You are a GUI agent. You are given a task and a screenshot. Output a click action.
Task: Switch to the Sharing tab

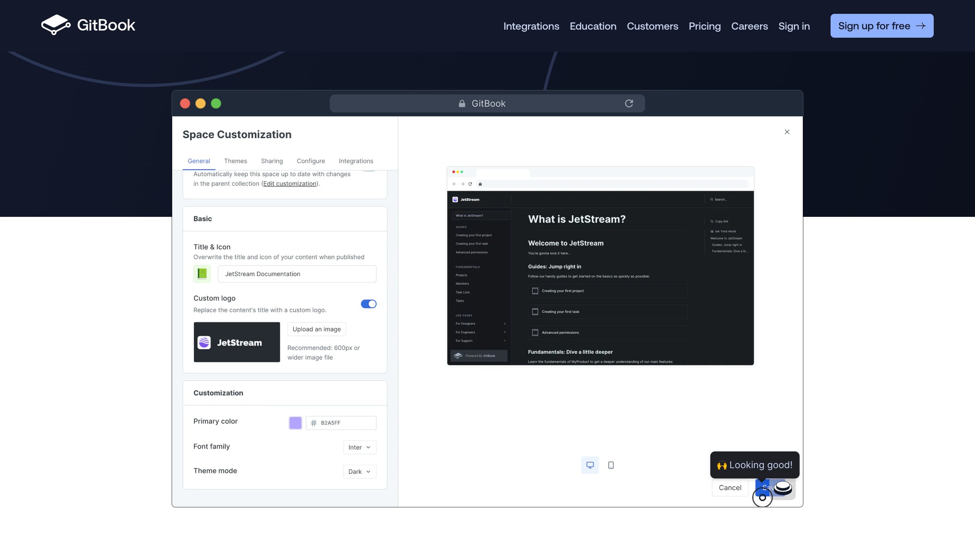pos(272,161)
